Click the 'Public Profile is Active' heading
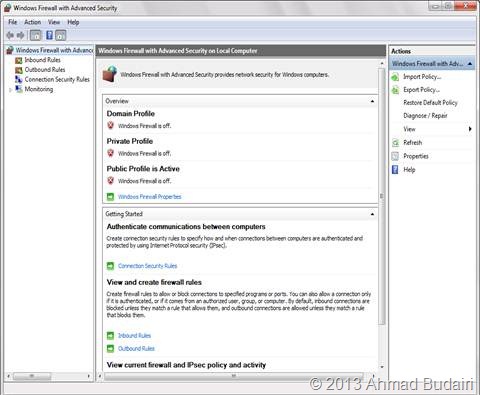 (x=143, y=169)
